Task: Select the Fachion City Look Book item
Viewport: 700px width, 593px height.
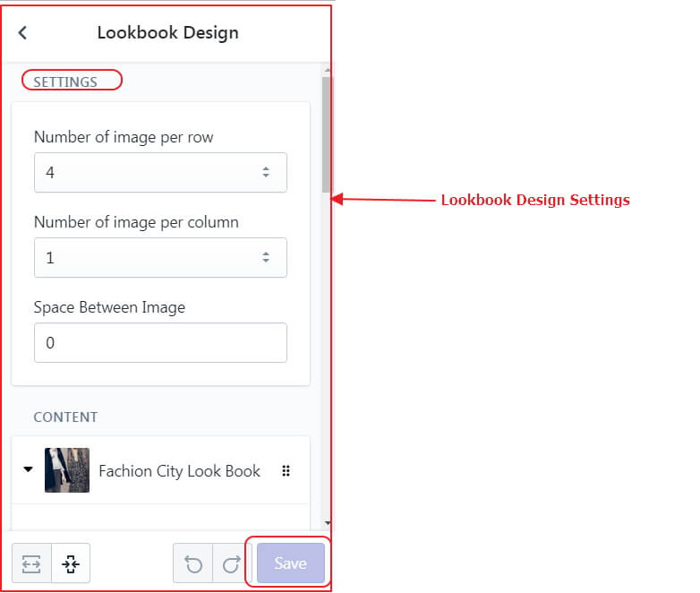Action: click(179, 471)
